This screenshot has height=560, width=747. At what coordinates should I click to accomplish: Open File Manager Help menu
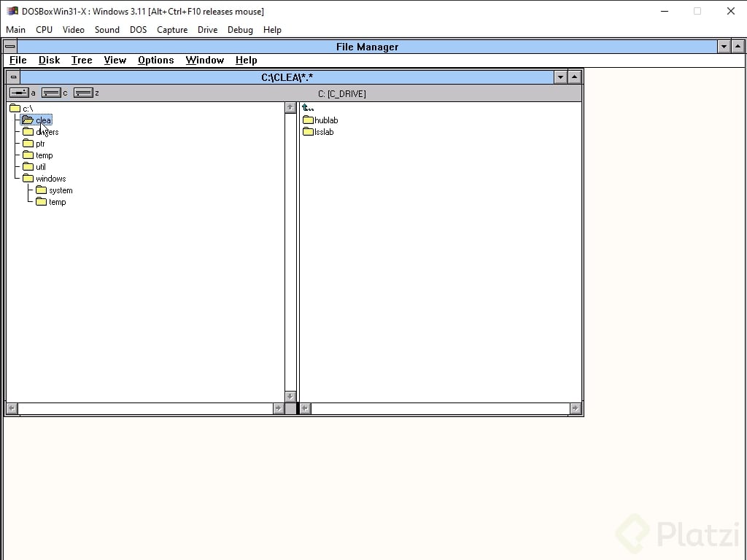[247, 60]
